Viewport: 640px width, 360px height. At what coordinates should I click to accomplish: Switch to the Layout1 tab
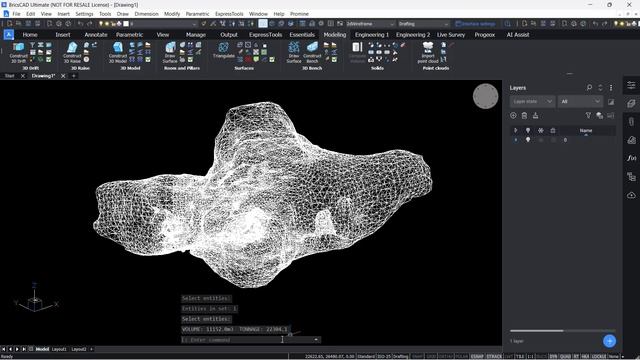pyautogui.click(x=59, y=349)
